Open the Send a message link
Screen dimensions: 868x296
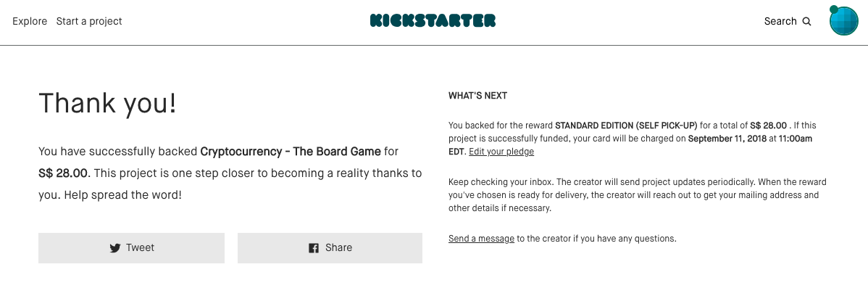tap(481, 238)
